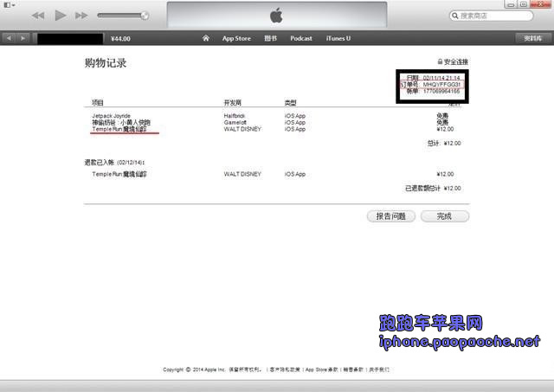Click the 类型 type column header

(x=291, y=103)
